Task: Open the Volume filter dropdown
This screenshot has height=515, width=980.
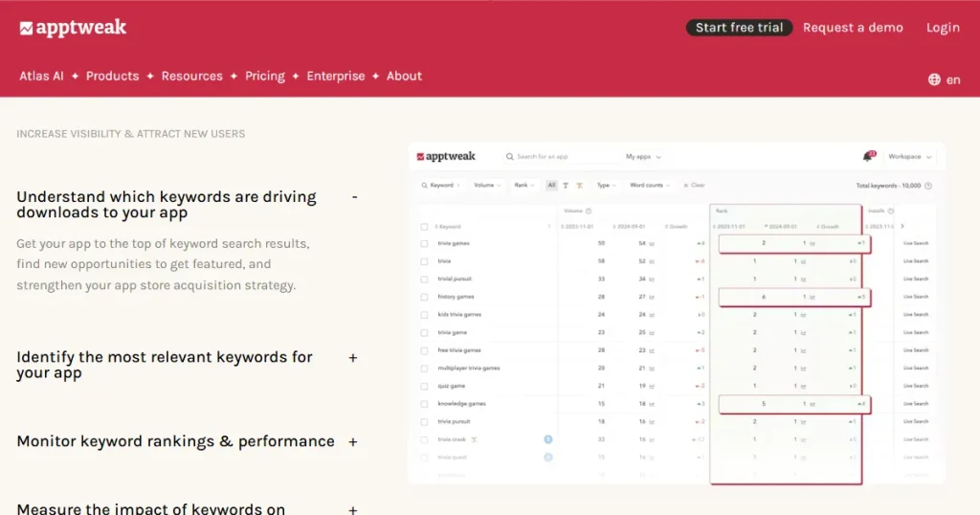Action: tap(487, 186)
